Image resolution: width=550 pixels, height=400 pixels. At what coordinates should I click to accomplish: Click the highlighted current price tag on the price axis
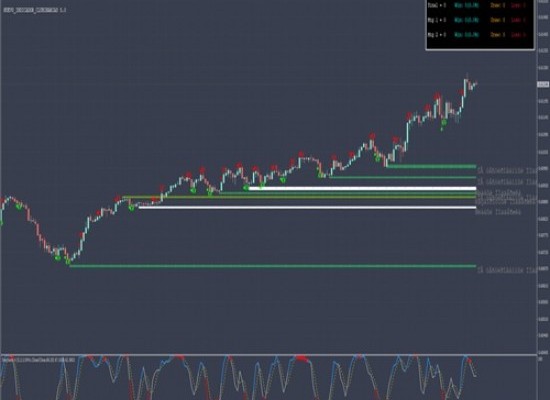[x=543, y=84]
